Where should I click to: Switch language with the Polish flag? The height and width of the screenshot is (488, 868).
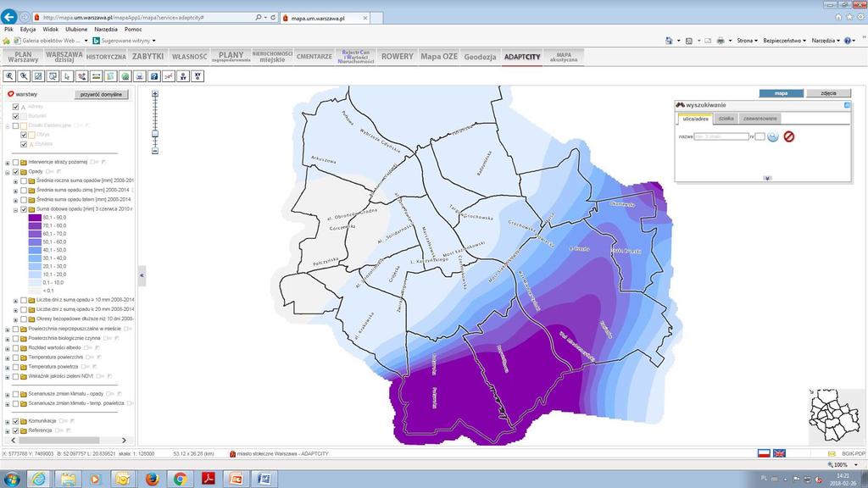(764, 453)
